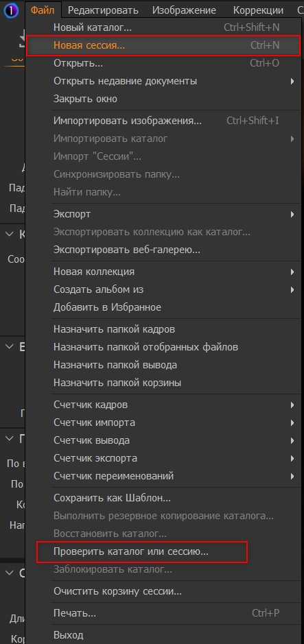Choose Назначить папкой отобранных файлов

tap(163, 347)
